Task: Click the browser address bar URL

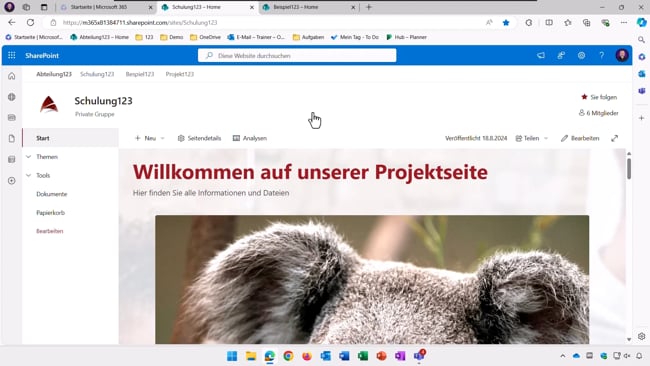Action: click(x=140, y=22)
